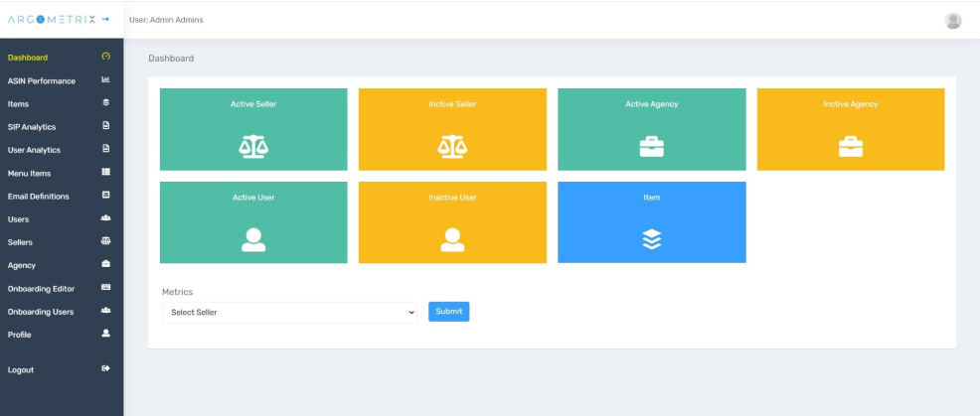Open the user avatar in top right
The height and width of the screenshot is (416, 980).
953,21
